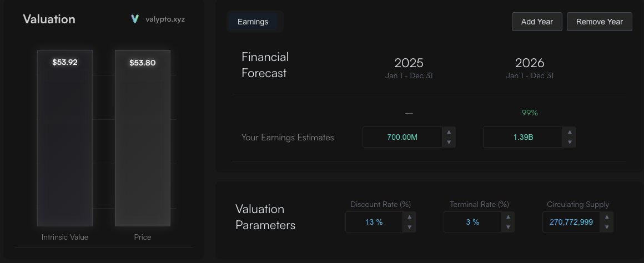644x263 pixels.
Task: Select the Intrinsic Value bar
Action: click(x=65, y=139)
